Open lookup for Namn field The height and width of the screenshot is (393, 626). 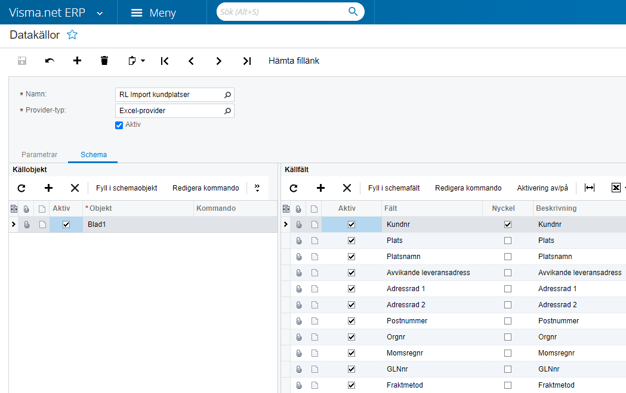tap(228, 95)
